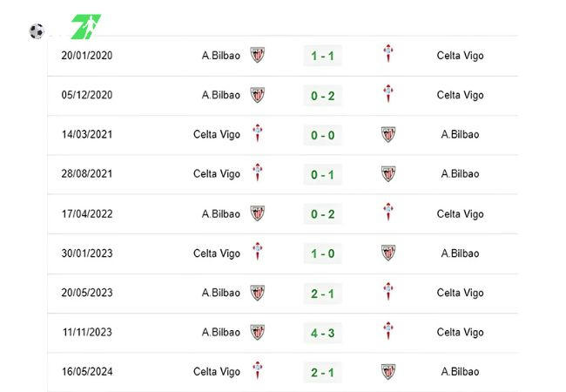The image size is (566, 392).
Task: Click the soccer ball icon at top
Action: pos(37,31)
